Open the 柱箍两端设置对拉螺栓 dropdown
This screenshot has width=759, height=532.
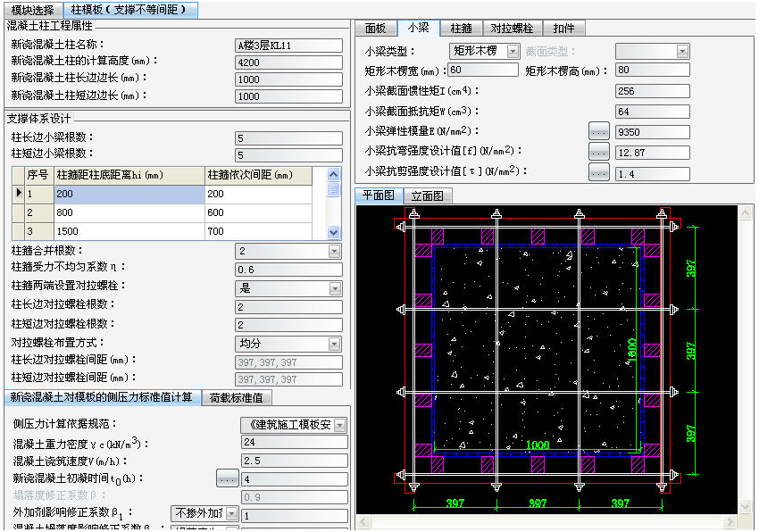(x=336, y=289)
